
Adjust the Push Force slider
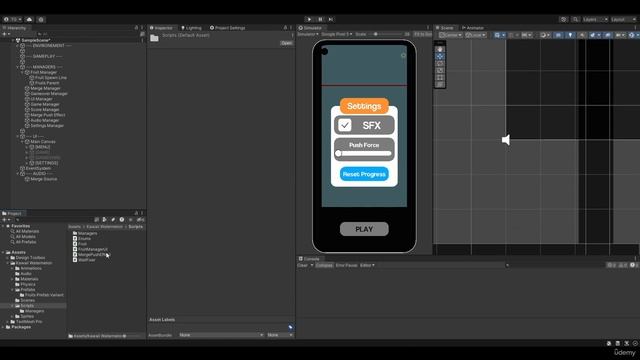click(x=364, y=153)
